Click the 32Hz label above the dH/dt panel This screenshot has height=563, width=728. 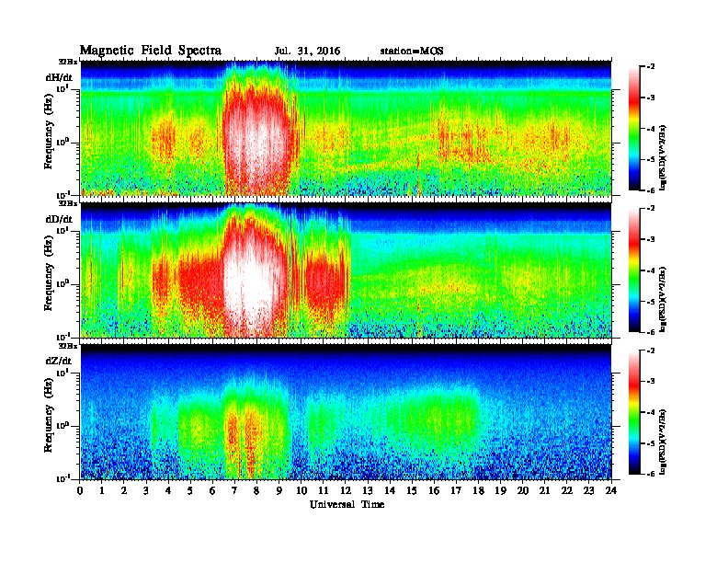(68, 62)
